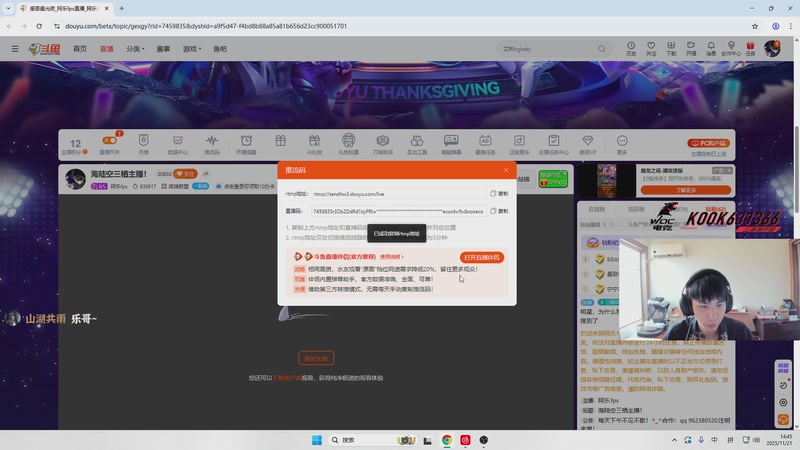800x450 pixels.
Task: Click the 重新加载 reload button in player
Action: tap(316, 358)
